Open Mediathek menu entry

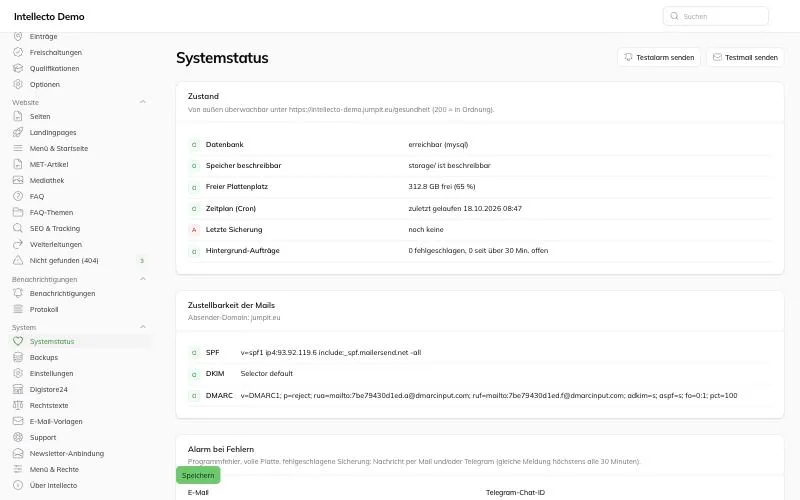tap(47, 180)
